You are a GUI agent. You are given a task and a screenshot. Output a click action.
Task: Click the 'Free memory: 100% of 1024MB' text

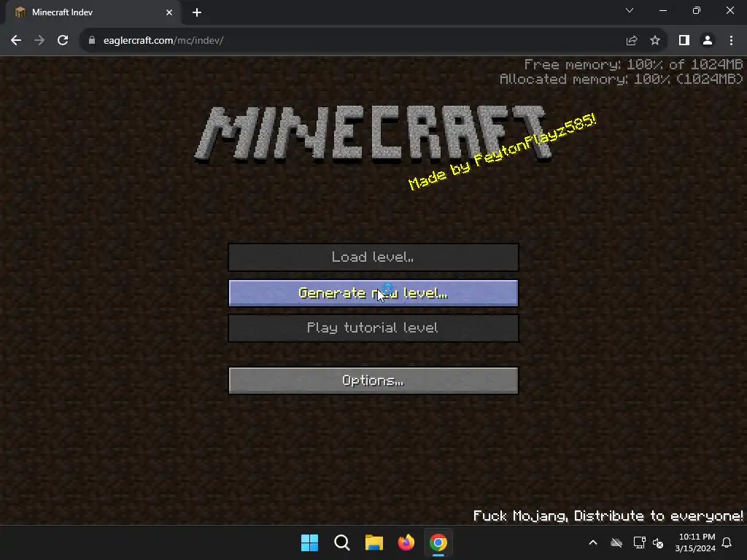pyautogui.click(x=634, y=64)
